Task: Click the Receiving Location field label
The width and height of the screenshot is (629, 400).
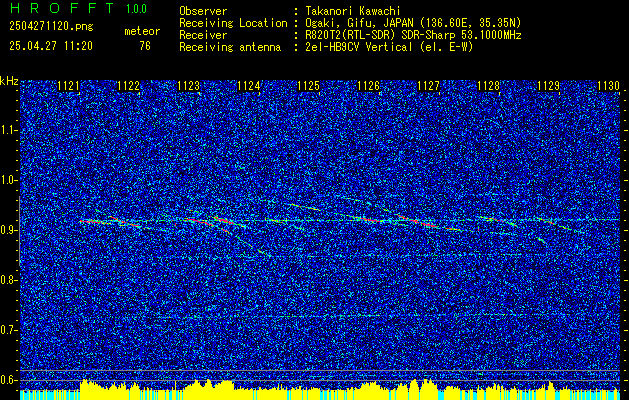Action: [233, 23]
